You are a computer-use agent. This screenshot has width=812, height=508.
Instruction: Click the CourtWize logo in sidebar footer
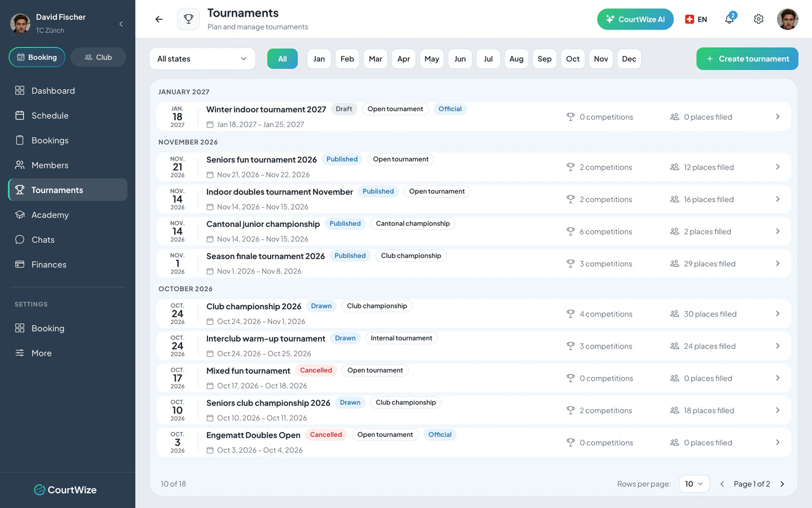coord(65,490)
